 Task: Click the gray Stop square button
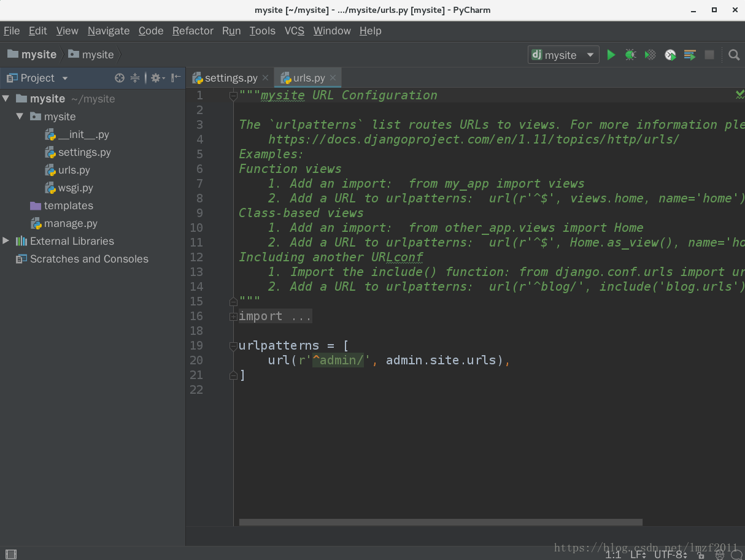[x=709, y=55]
